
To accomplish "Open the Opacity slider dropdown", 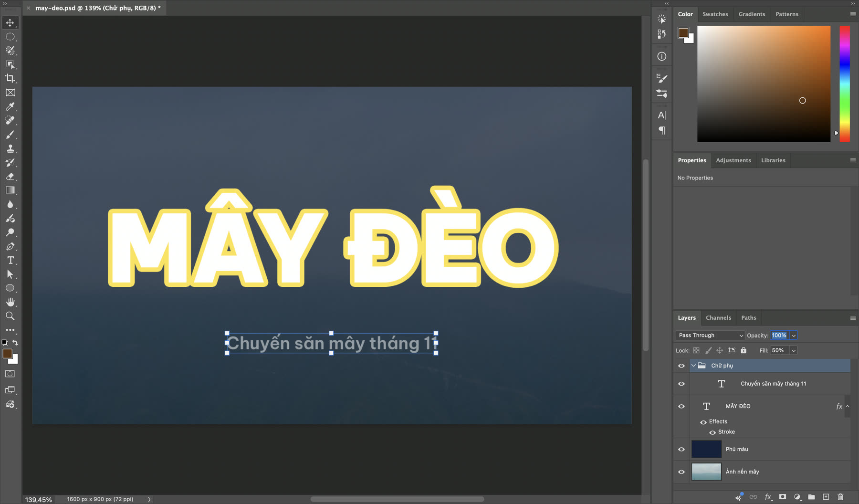I will click(794, 336).
